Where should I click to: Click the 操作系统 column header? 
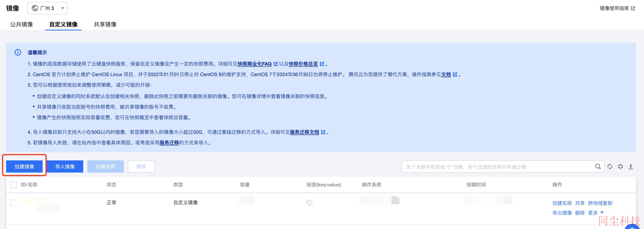(372, 185)
